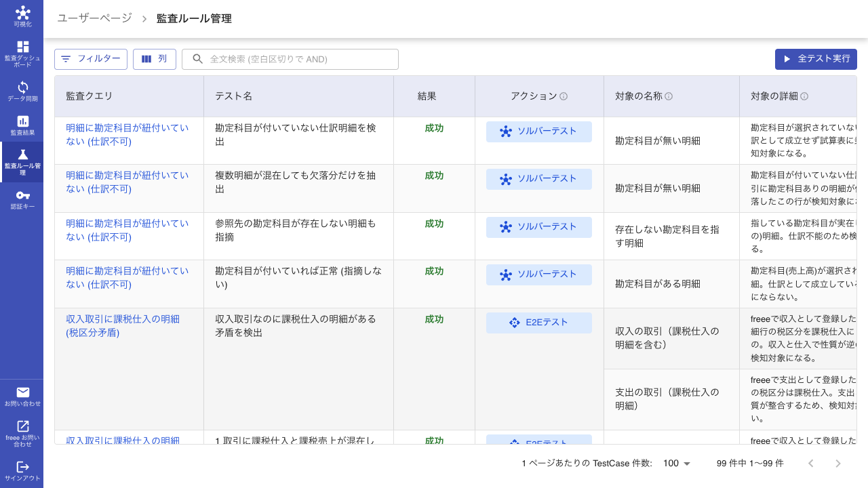Viewport: 868px width, 488px height.
Task: Run ソルバーテスト for 複数明細が混在しても row
Action: [539, 179]
